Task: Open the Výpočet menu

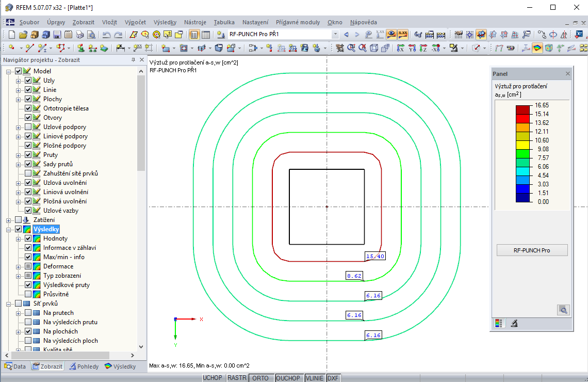Action: point(135,22)
